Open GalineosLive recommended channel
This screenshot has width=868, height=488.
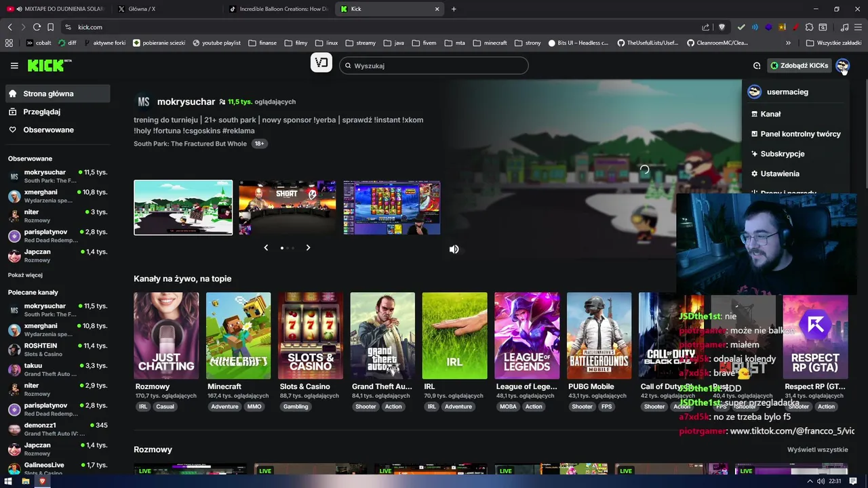[x=58, y=468]
